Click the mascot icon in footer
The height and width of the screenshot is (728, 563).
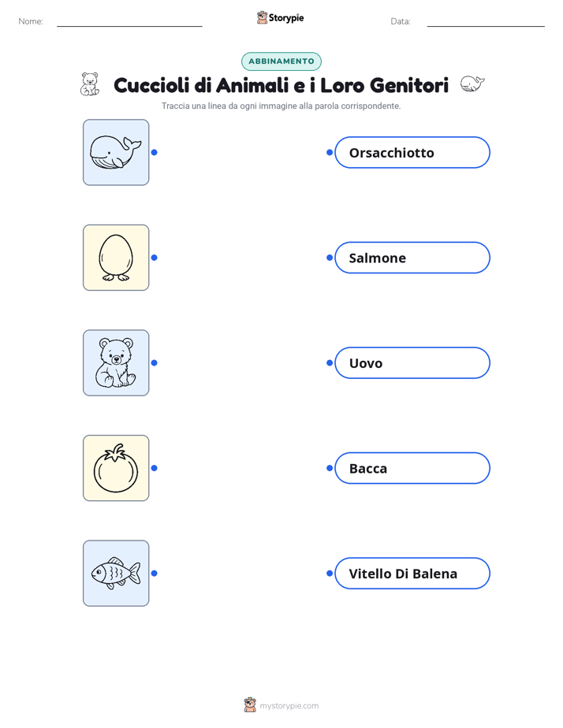click(x=250, y=705)
